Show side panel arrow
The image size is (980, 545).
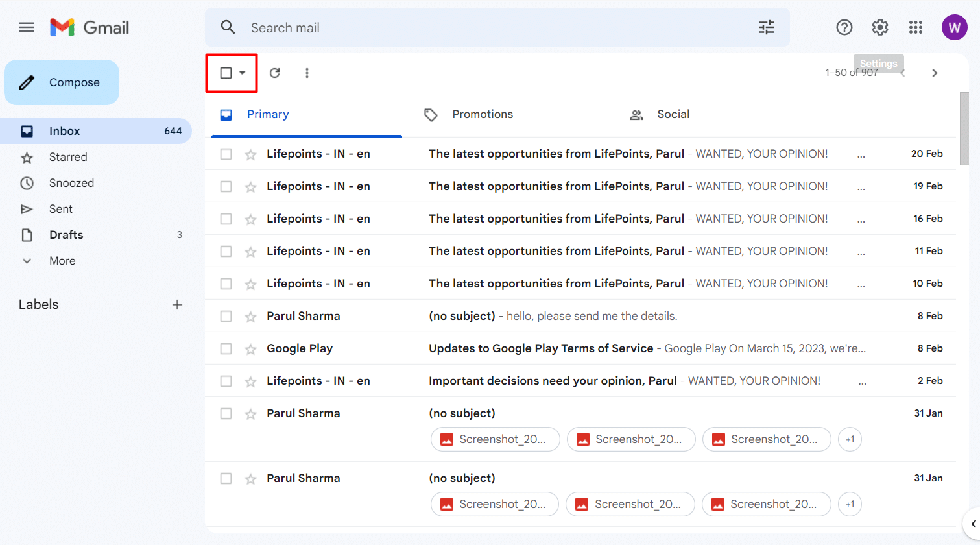[x=973, y=524]
